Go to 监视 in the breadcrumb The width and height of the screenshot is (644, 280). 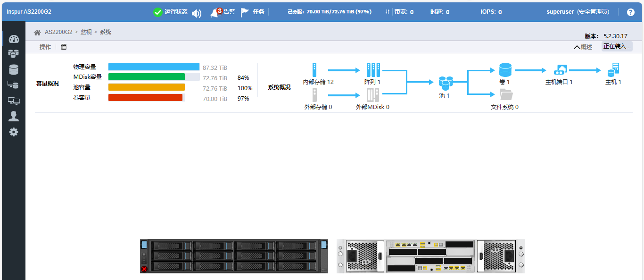click(x=86, y=32)
